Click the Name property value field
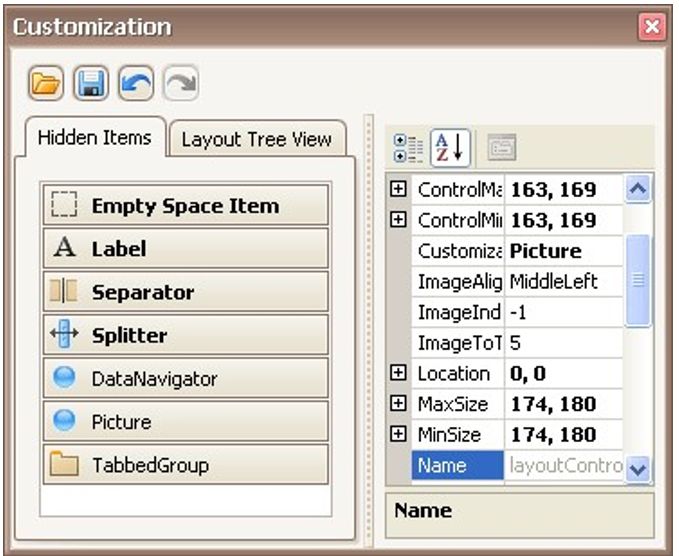 point(565,466)
